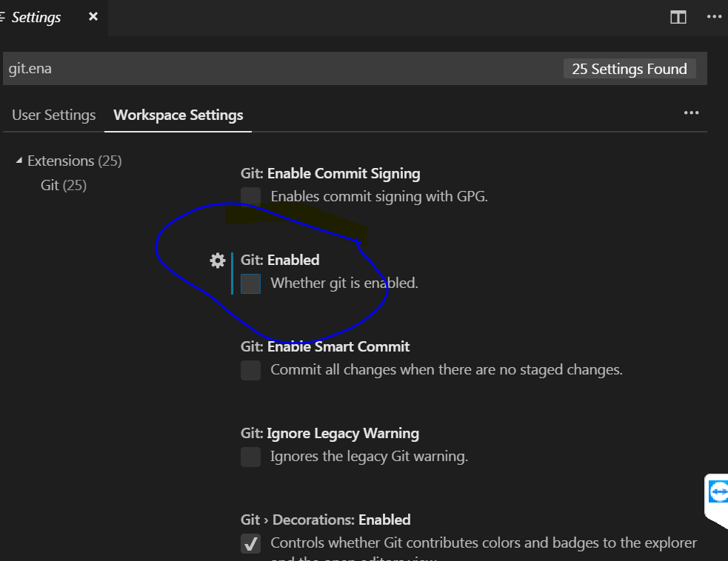Click the 25 Settings Found badge
This screenshot has width=728, height=561.
click(630, 68)
